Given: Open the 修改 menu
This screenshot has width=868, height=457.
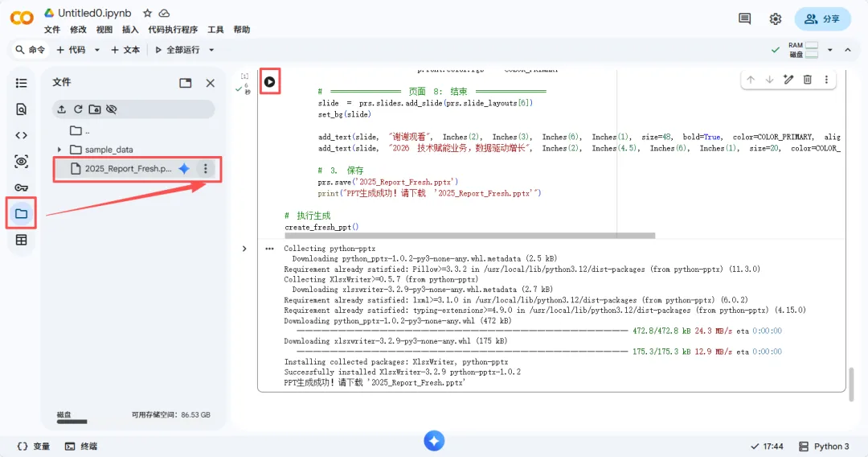Looking at the screenshot, I should coord(78,30).
